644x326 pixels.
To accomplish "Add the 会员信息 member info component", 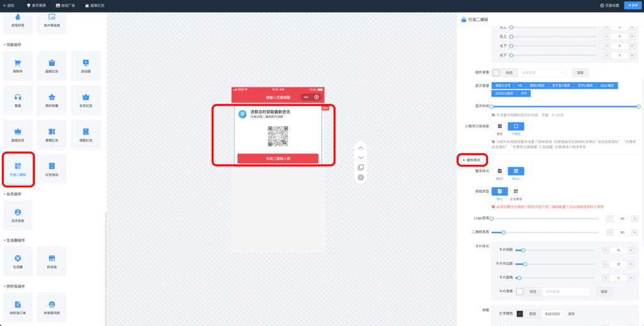I will pos(18,215).
